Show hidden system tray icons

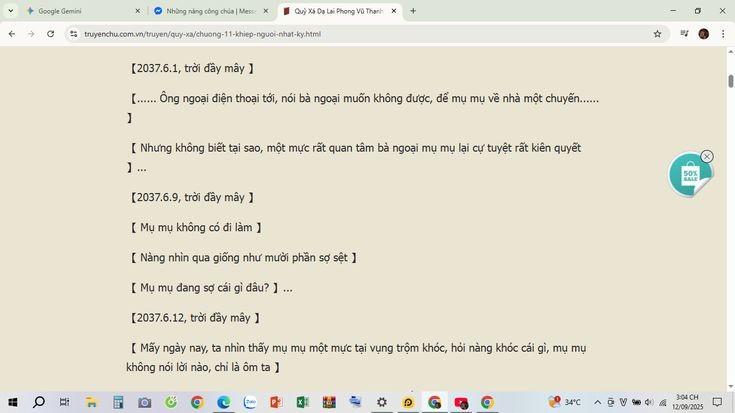pos(598,403)
